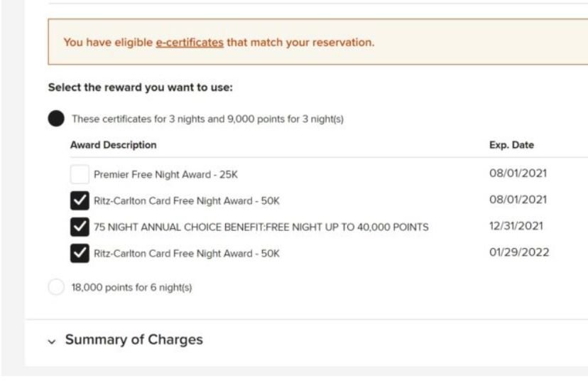Viewport: 588px width, 381px height.
Task: Click the 'These certificates for 3 nights' label
Action: pos(207,119)
